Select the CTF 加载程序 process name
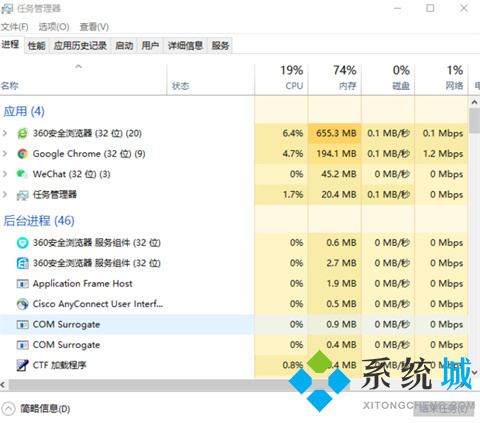 click(59, 365)
